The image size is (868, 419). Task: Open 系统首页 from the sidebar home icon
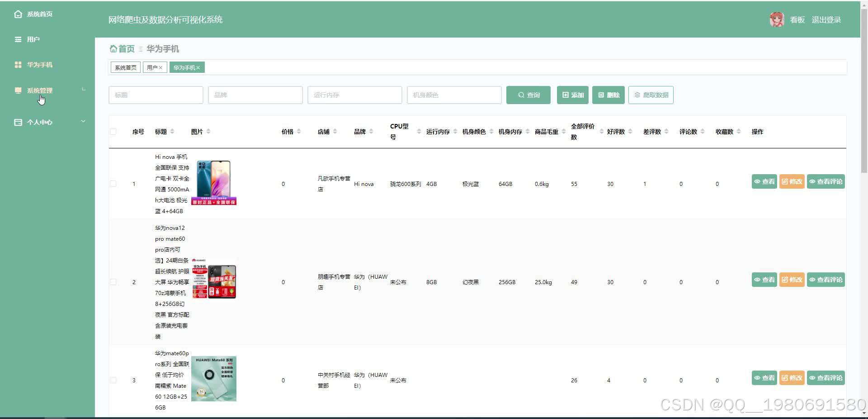point(18,14)
